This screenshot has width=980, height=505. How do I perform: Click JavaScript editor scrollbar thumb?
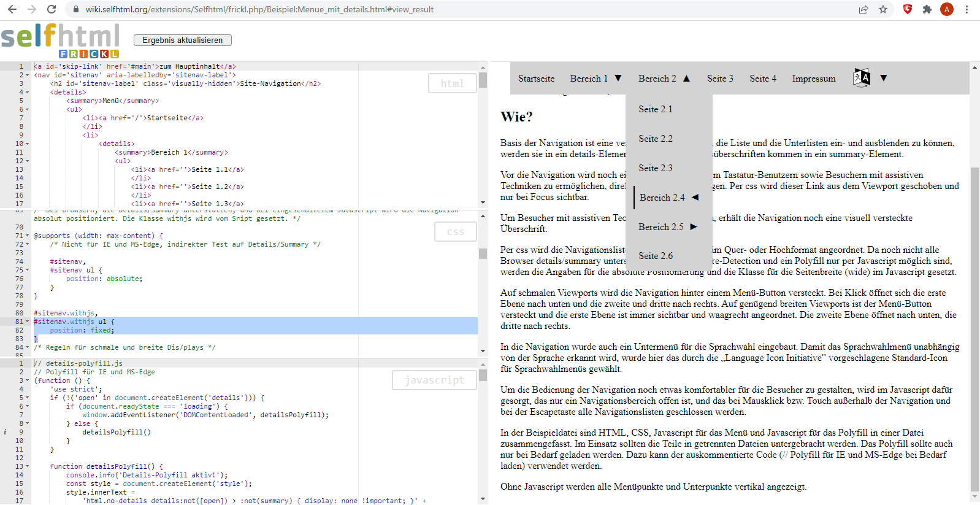pos(483,375)
